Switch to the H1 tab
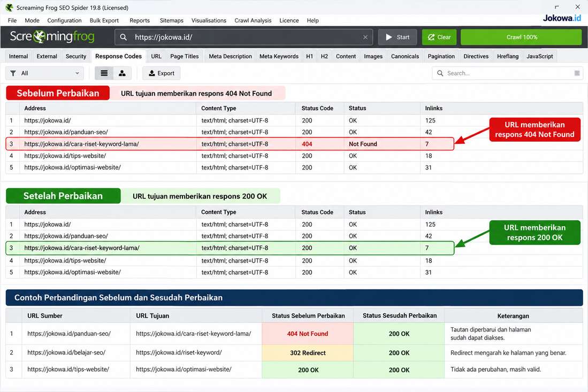The image size is (588, 392). coord(309,56)
